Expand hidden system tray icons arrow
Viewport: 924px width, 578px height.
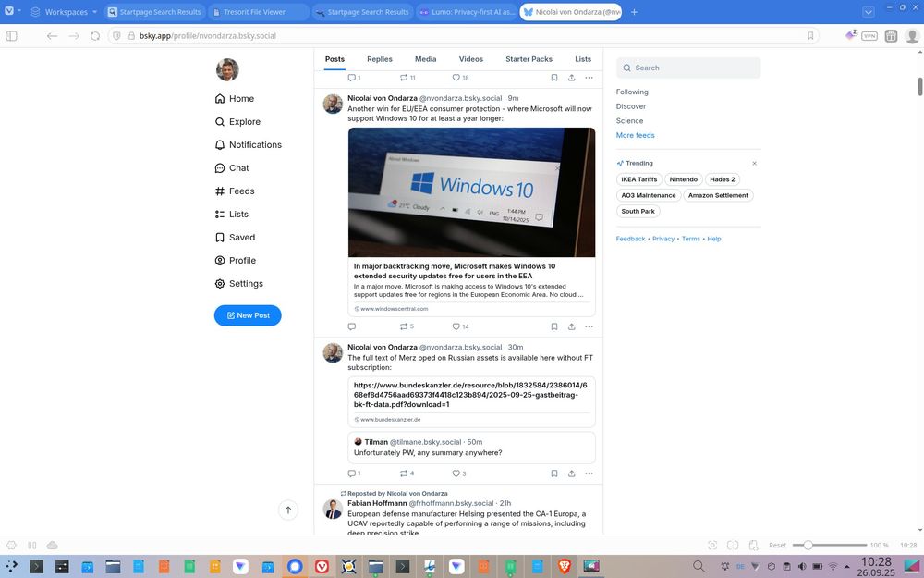pyautogui.click(x=847, y=566)
